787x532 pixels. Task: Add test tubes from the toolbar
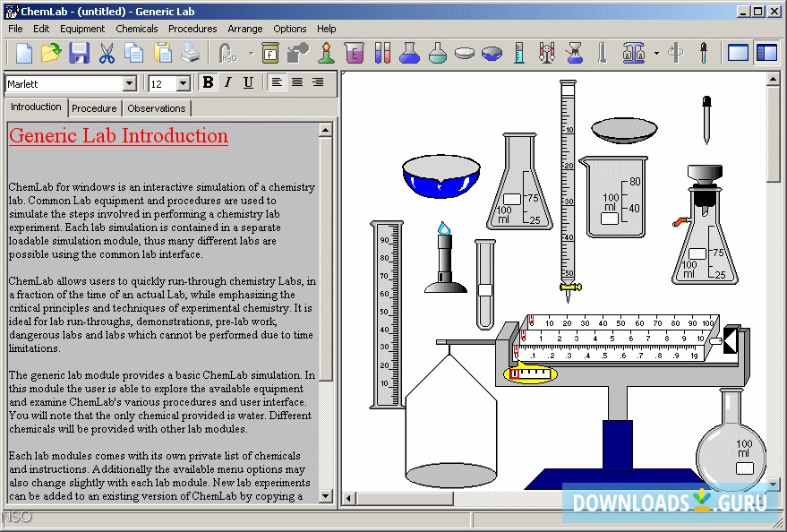(x=382, y=53)
